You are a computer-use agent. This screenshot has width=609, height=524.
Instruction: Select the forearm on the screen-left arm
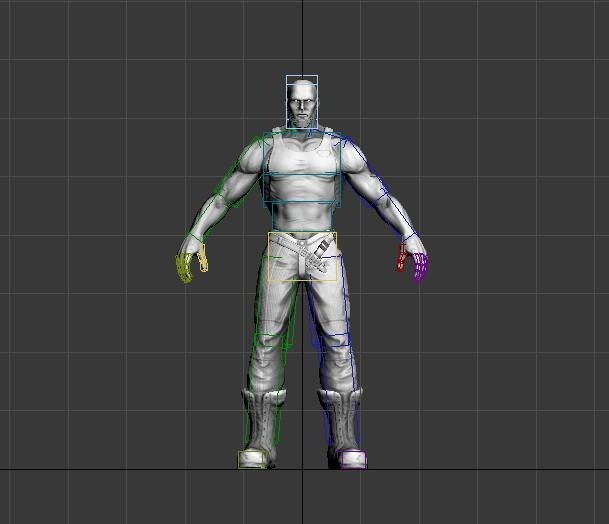[207, 217]
